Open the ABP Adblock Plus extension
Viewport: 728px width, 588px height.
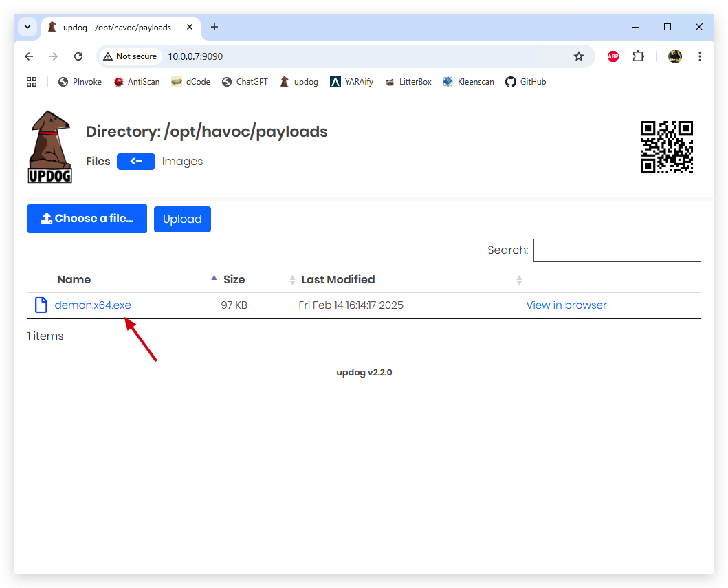tap(613, 56)
